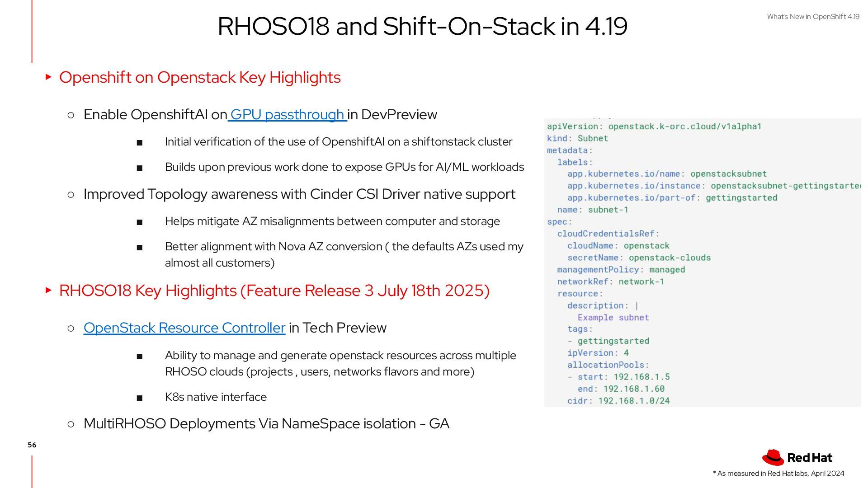Click the text Helps mitigate AZ misalignments
Viewport: 868px width, 488px height.
pos(332,221)
